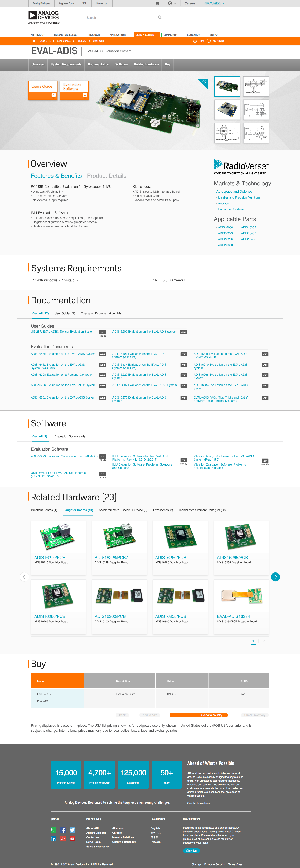The width and height of the screenshot is (300, 868).
Task: Click the PDF icon for UG-287
Action: [x=102, y=332]
